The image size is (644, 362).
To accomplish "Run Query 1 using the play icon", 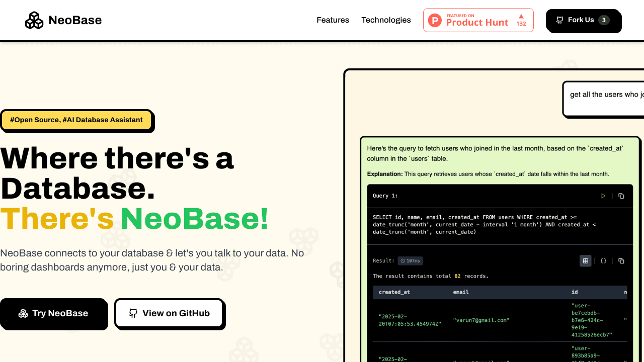I will [603, 196].
